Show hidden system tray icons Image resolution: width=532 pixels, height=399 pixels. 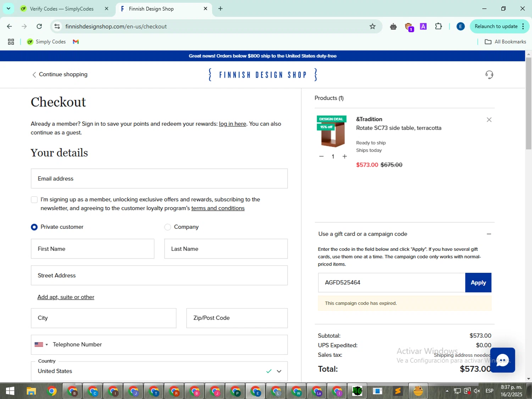(x=447, y=391)
